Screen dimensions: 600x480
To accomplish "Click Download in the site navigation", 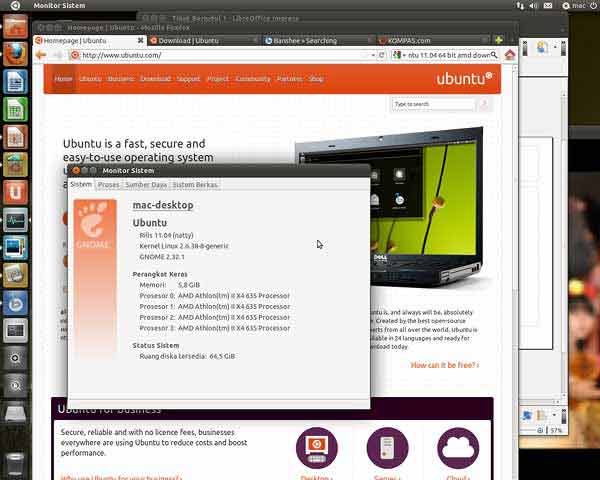I will 155,79.
